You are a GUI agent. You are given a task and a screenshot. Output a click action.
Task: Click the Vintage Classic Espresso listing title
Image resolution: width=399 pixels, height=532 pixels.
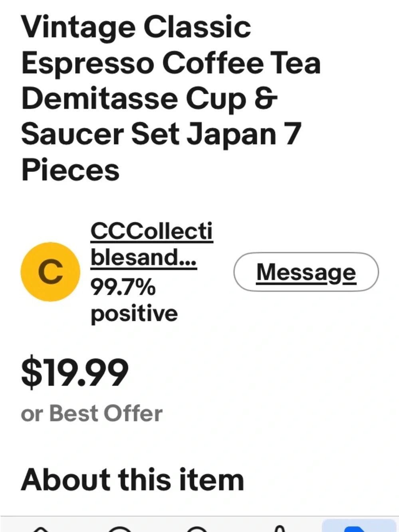[x=171, y=99]
